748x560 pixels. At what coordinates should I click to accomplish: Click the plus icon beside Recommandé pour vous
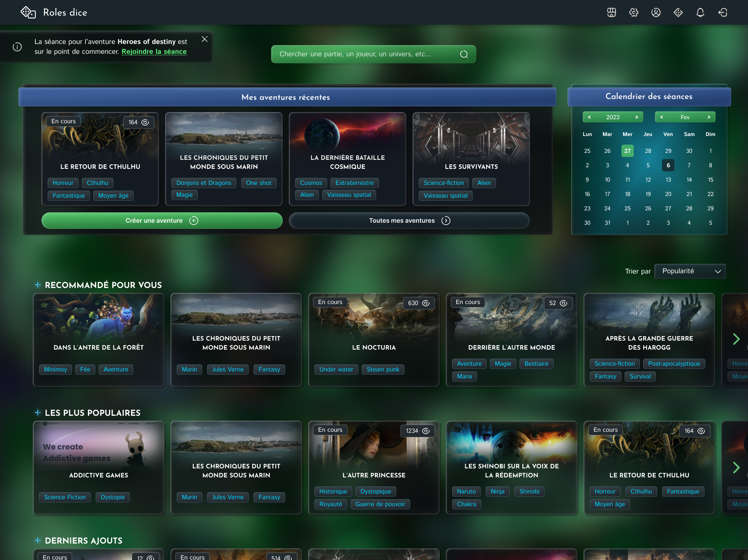[x=38, y=285]
